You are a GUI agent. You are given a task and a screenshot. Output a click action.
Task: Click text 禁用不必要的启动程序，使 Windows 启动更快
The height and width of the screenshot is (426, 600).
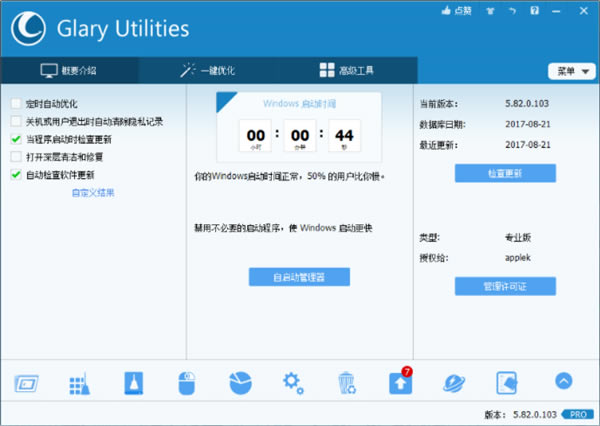pos(283,228)
